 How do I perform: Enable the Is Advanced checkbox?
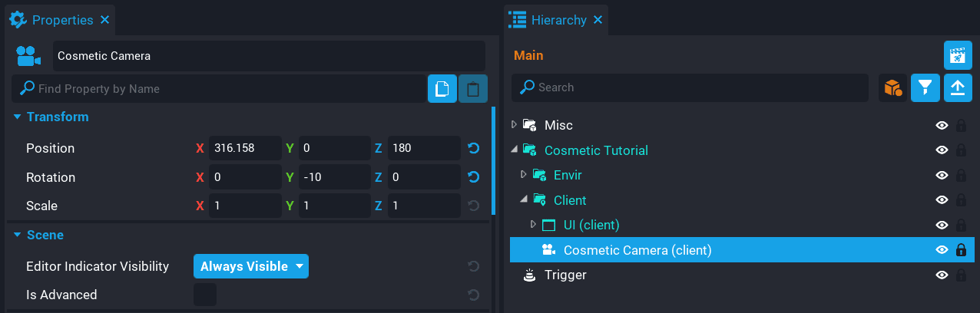coord(205,295)
